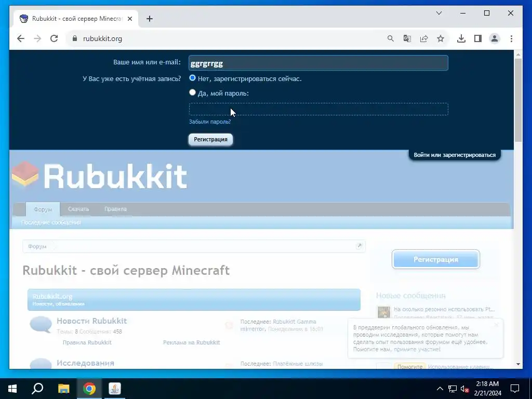
Task: Open File Explorer from the taskbar
Action: point(63,389)
